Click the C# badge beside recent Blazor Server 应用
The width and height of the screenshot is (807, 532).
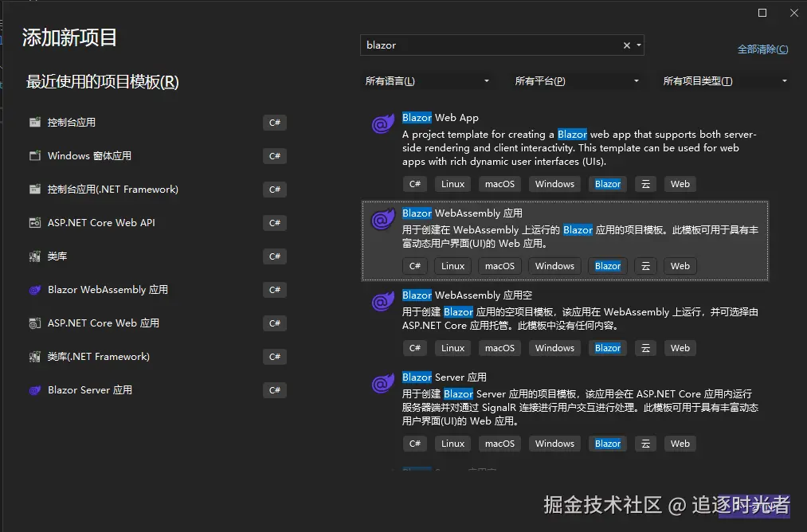[274, 390]
